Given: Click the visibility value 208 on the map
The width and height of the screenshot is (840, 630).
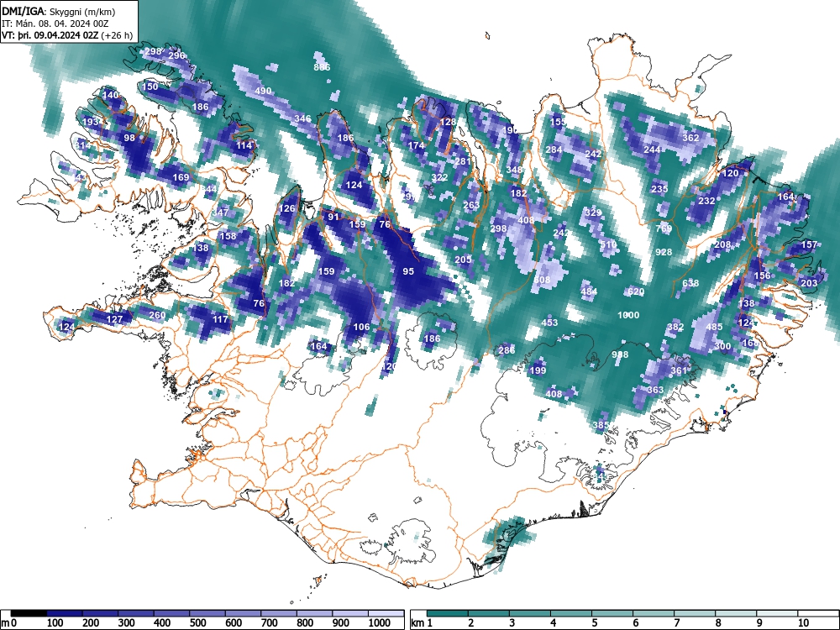Looking at the screenshot, I should click(x=722, y=244).
